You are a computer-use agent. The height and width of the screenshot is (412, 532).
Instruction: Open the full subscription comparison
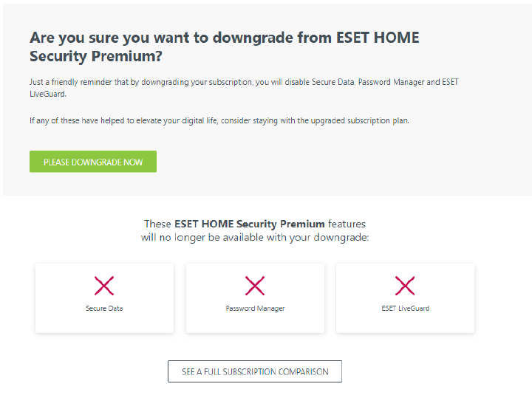coord(255,371)
